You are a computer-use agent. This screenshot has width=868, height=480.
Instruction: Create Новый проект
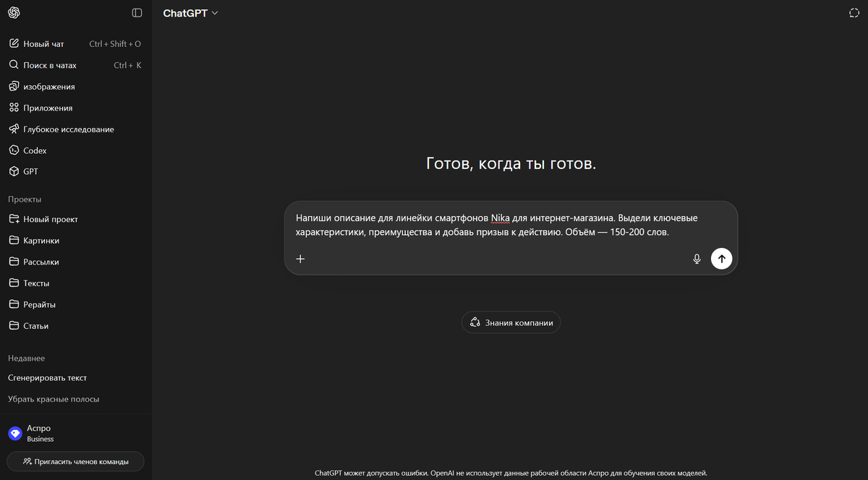pos(75,219)
